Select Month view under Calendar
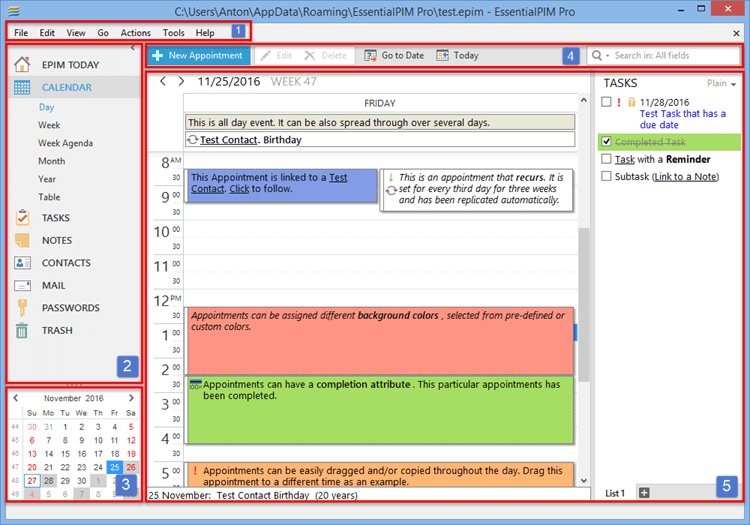 (52, 161)
